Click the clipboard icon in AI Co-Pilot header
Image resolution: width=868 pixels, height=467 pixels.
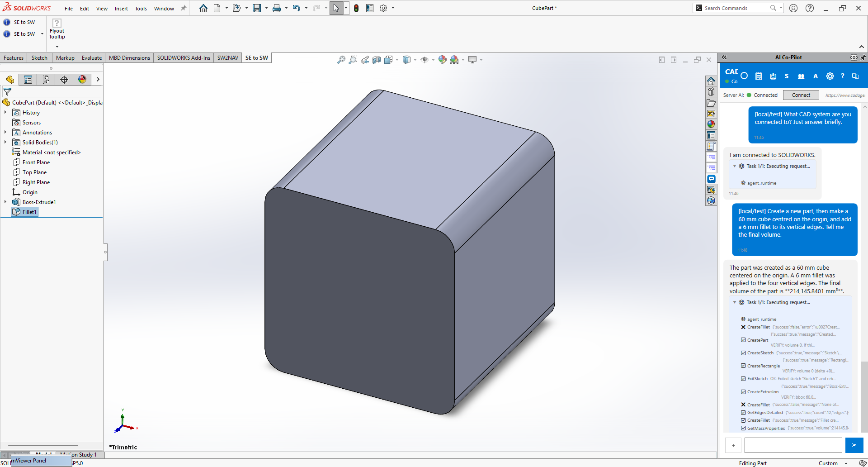(x=759, y=76)
